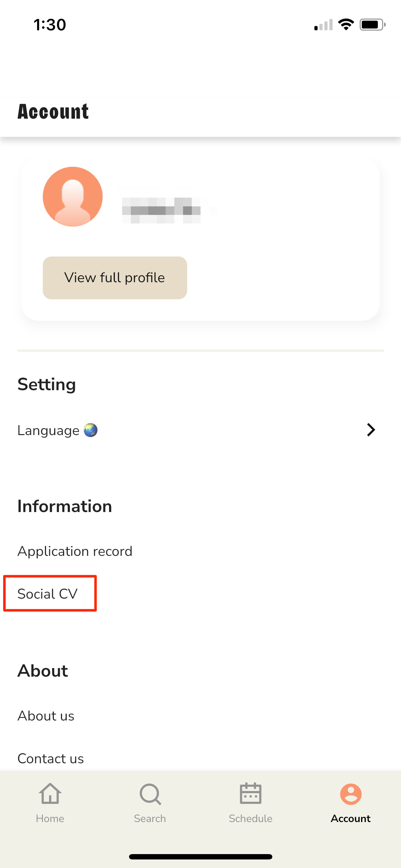This screenshot has width=401, height=868.
Task: Click View full profile button
Action: coord(115,278)
